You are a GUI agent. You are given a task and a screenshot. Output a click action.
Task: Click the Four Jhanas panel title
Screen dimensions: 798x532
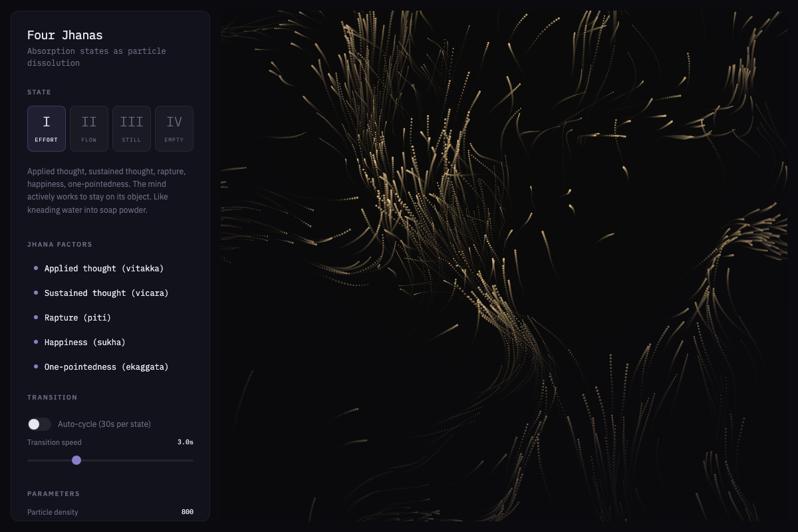coord(65,35)
